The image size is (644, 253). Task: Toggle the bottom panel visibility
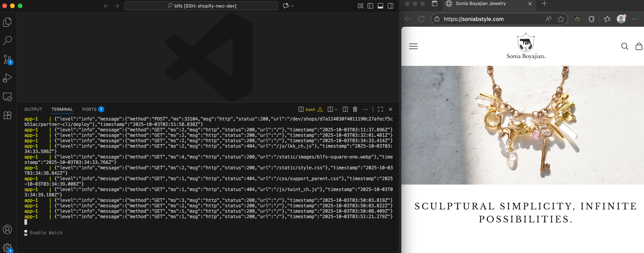pos(380,6)
